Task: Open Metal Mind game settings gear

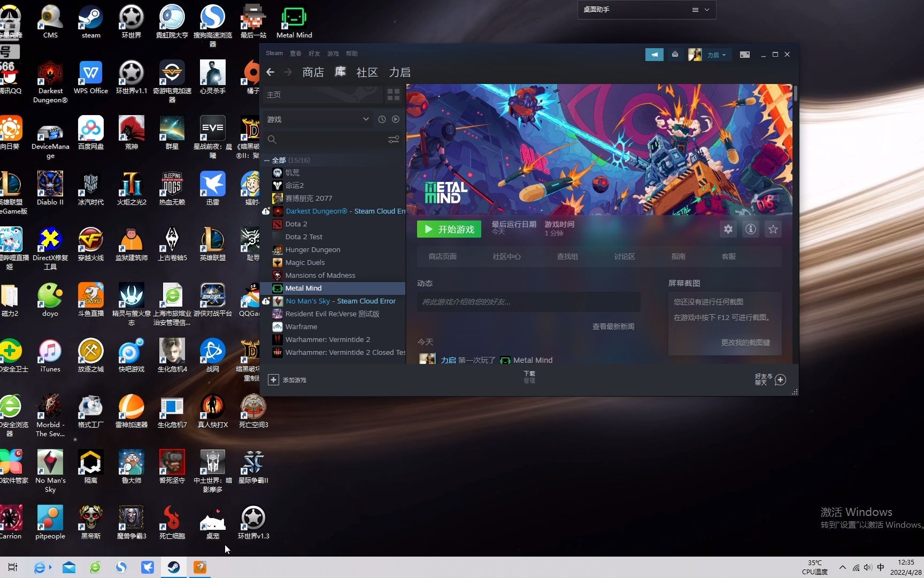Action: point(728,230)
